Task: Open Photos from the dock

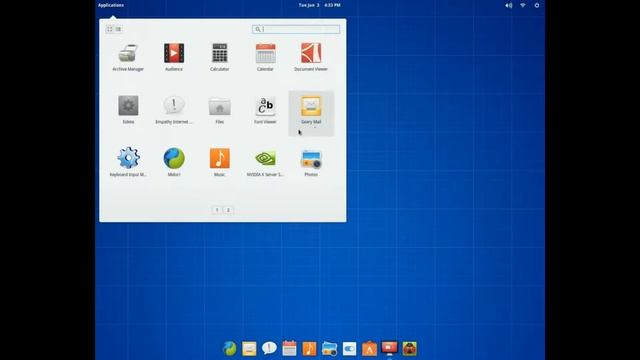Action: coord(329,349)
